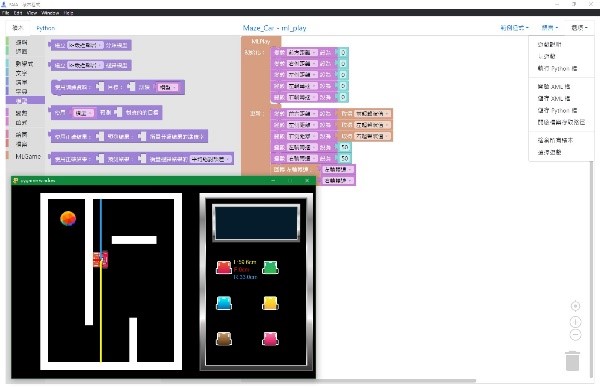
Task: Collapse the 選項 dropdown in the header
Action: tap(579, 28)
